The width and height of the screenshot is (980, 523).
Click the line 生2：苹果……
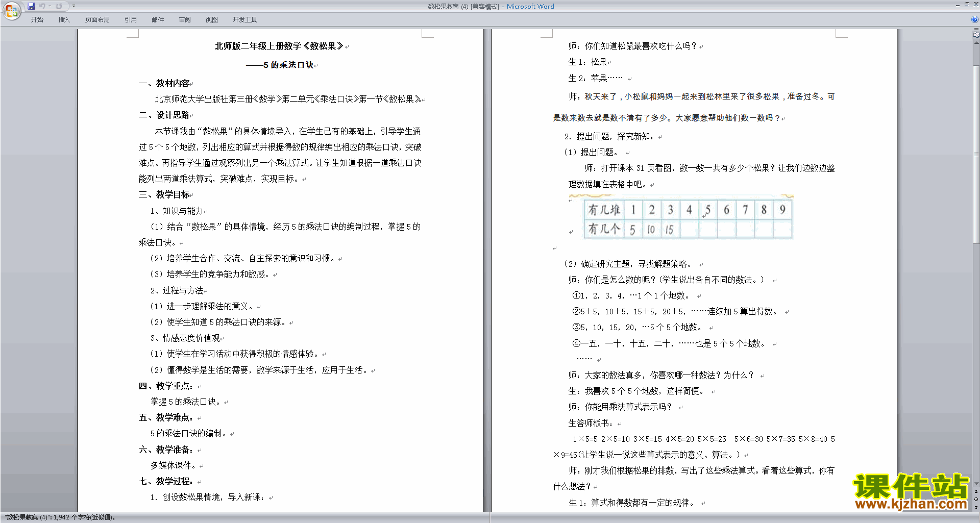(596, 78)
